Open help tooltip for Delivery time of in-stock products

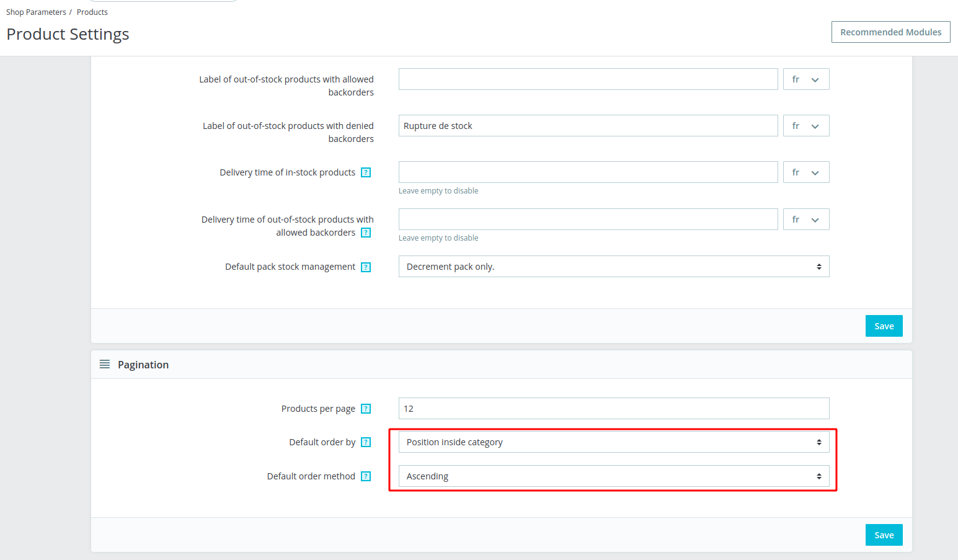pos(366,172)
